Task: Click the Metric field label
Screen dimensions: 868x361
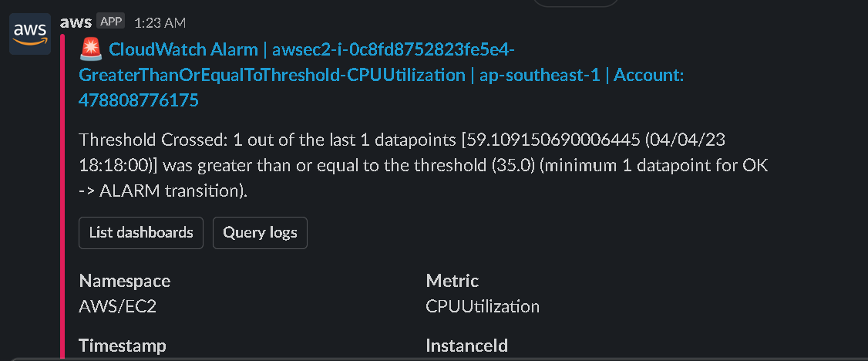Action: [x=453, y=281]
